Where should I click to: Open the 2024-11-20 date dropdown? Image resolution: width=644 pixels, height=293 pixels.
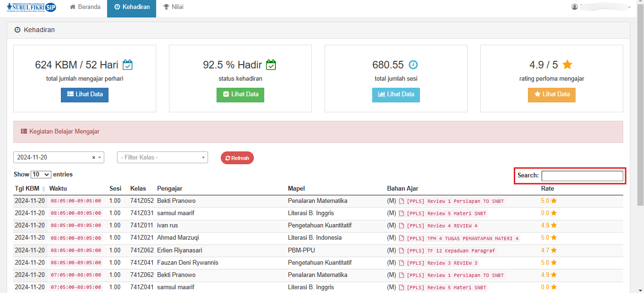pyautogui.click(x=99, y=158)
